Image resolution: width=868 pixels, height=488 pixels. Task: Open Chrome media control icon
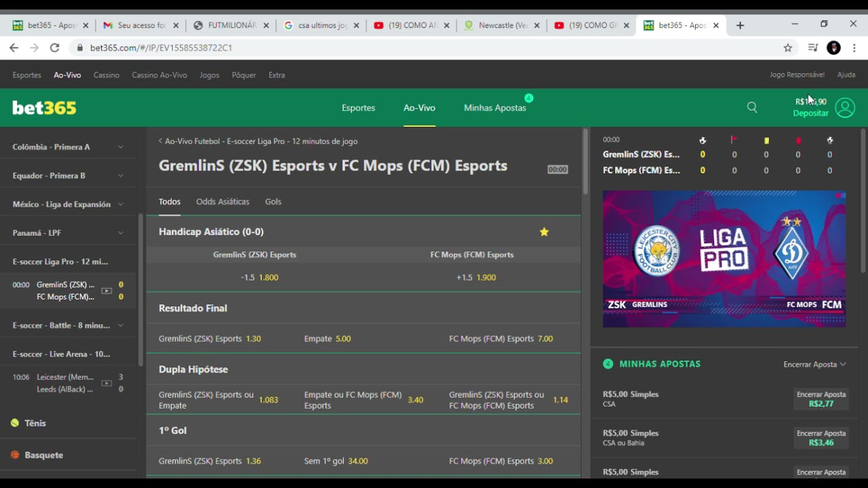813,47
